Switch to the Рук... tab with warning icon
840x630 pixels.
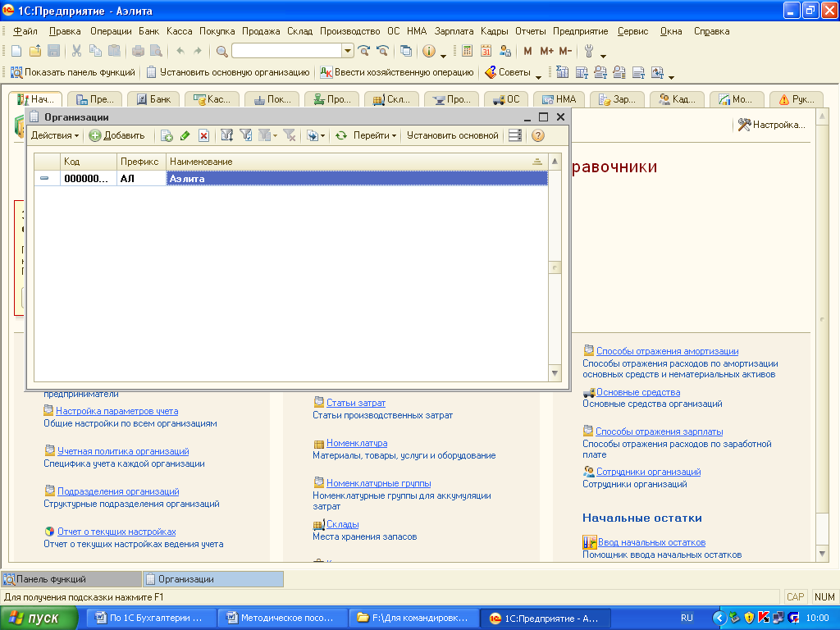click(x=797, y=99)
